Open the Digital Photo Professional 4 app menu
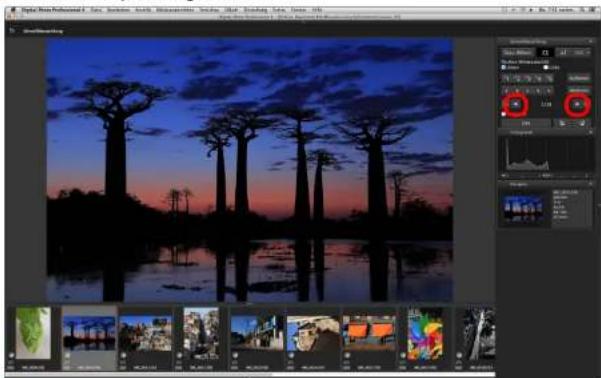 [x=53, y=10]
